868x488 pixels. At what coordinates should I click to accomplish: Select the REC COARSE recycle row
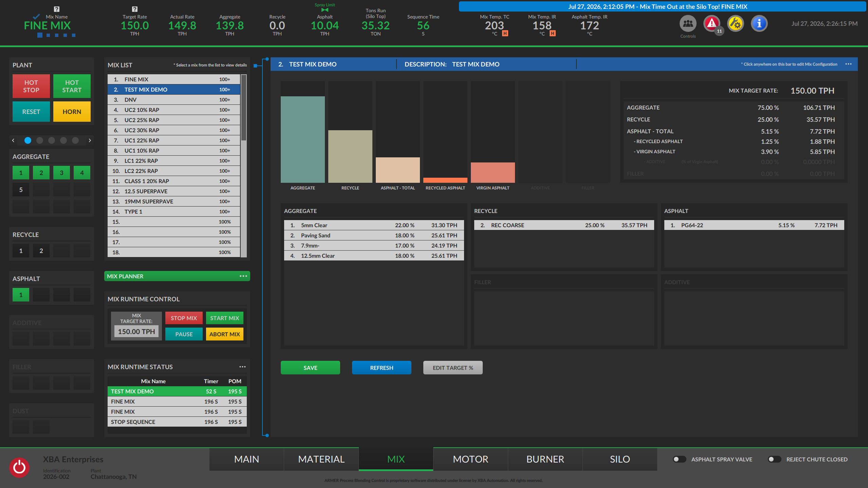point(564,225)
